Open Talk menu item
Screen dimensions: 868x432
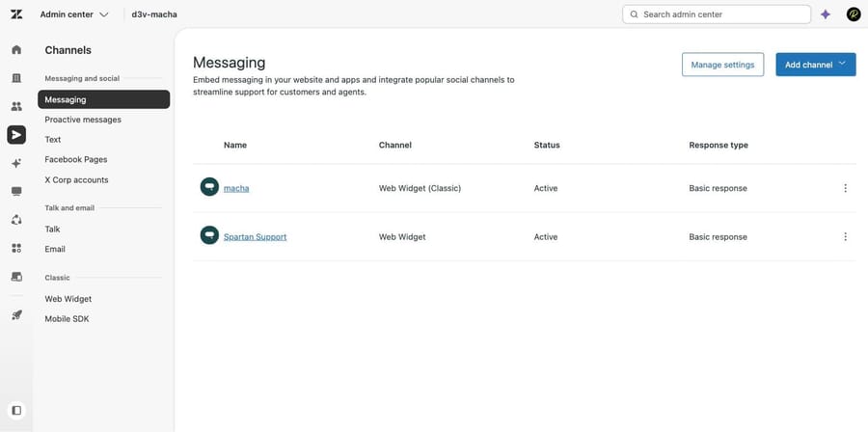(x=53, y=229)
